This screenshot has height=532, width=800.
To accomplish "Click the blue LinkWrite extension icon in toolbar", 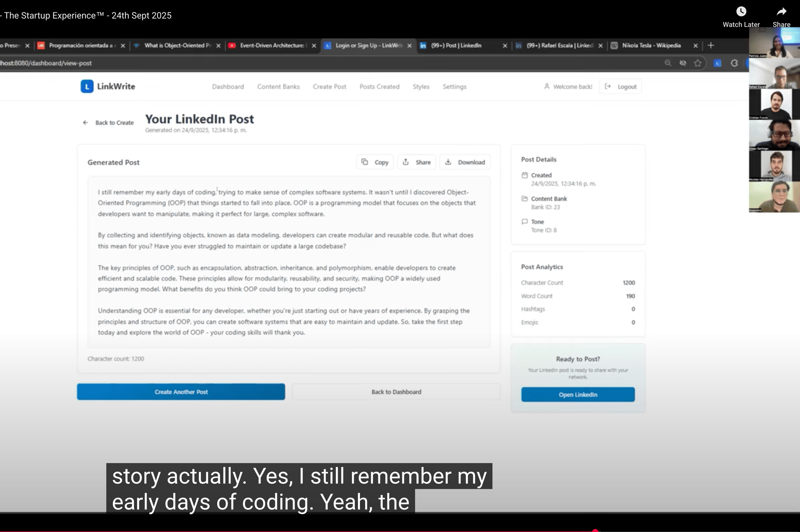I will pos(717,63).
